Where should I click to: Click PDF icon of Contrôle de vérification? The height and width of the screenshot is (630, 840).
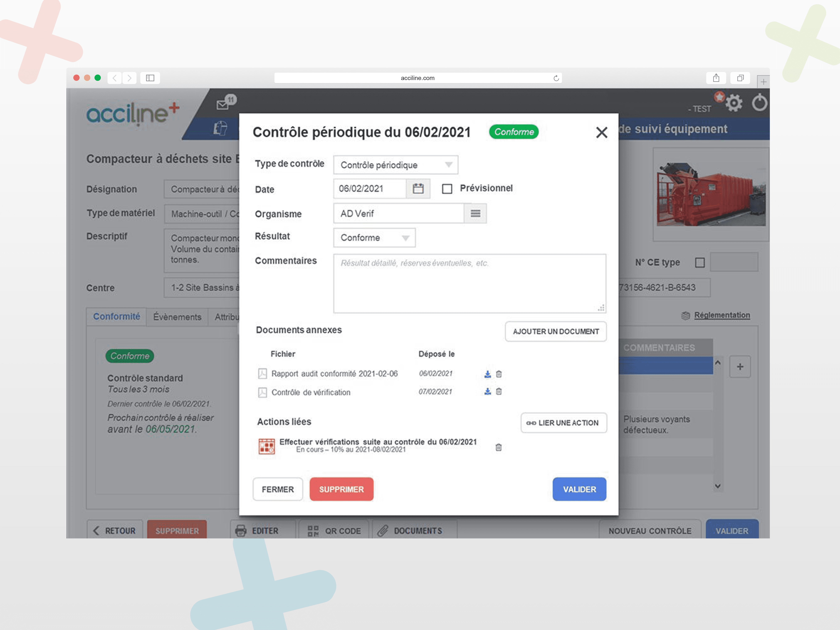[x=262, y=392]
